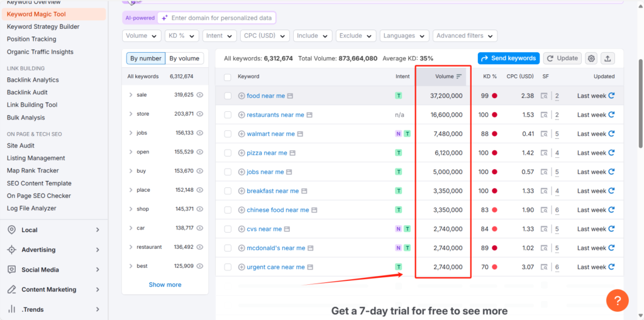View SERP features for 'breakfast near me'
This screenshot has width=644, height=320.
(544, 191)
